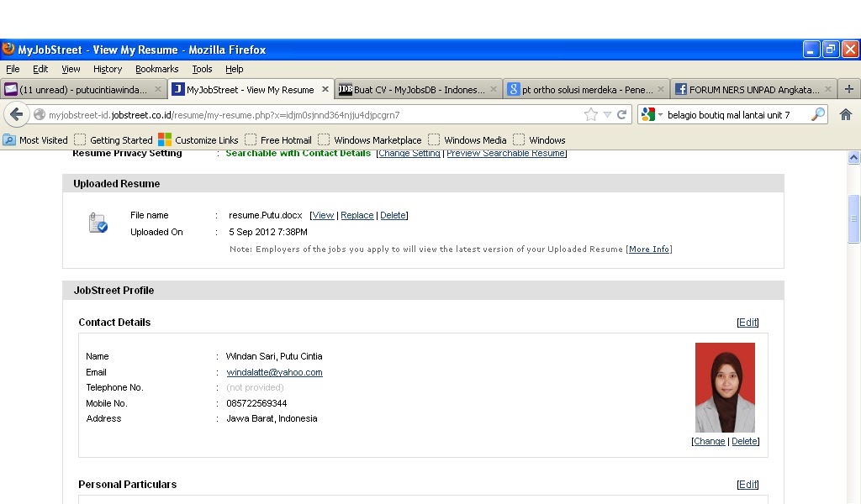Open the Tools menu
Viewport: 861px width, 504px height.
[202, 69]
